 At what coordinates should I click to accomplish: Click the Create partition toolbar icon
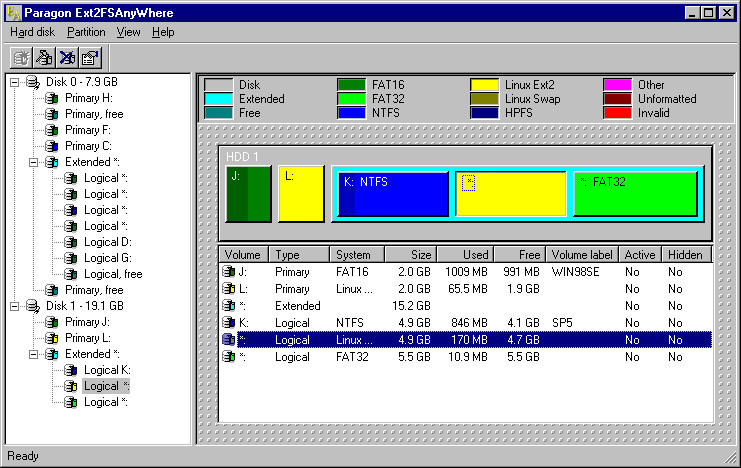tap(21, 58)
